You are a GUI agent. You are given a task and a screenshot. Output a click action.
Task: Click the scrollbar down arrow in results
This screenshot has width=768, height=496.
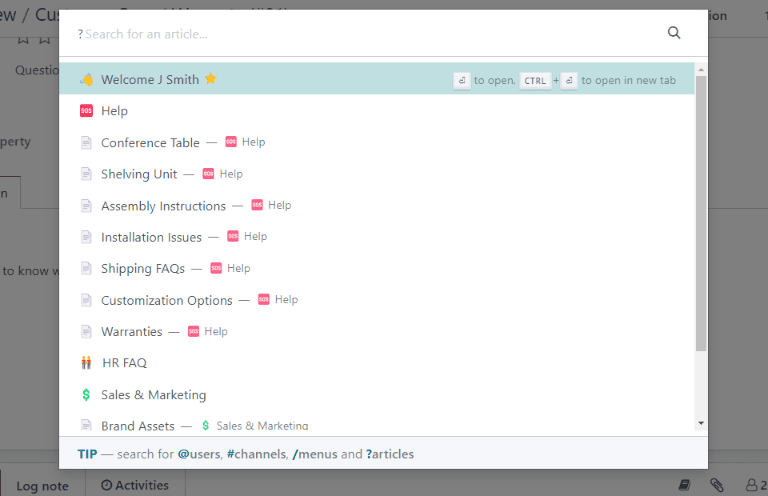pyautogui.click(x=700, y=423)
